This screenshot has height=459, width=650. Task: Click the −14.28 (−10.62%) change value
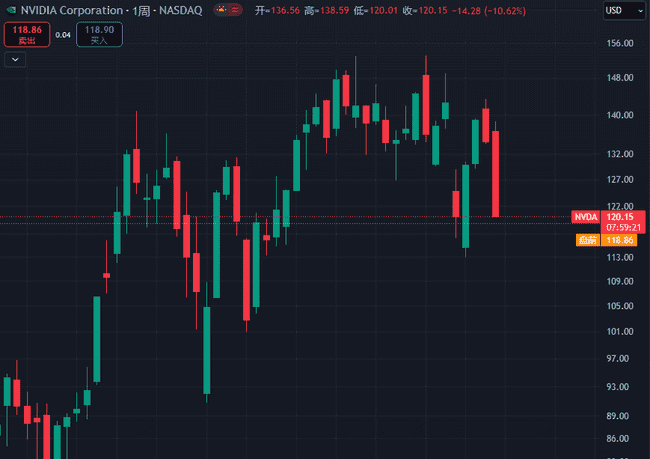[x=489, y=10]
